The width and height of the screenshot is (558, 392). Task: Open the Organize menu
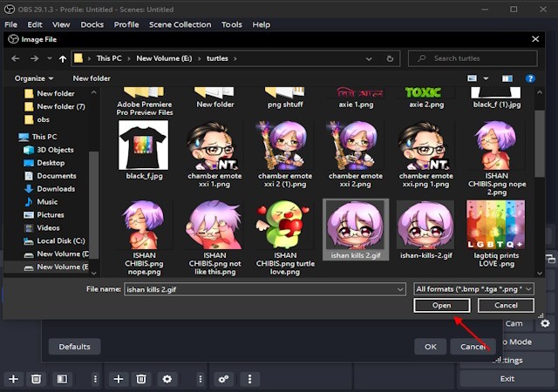[34, 78]
